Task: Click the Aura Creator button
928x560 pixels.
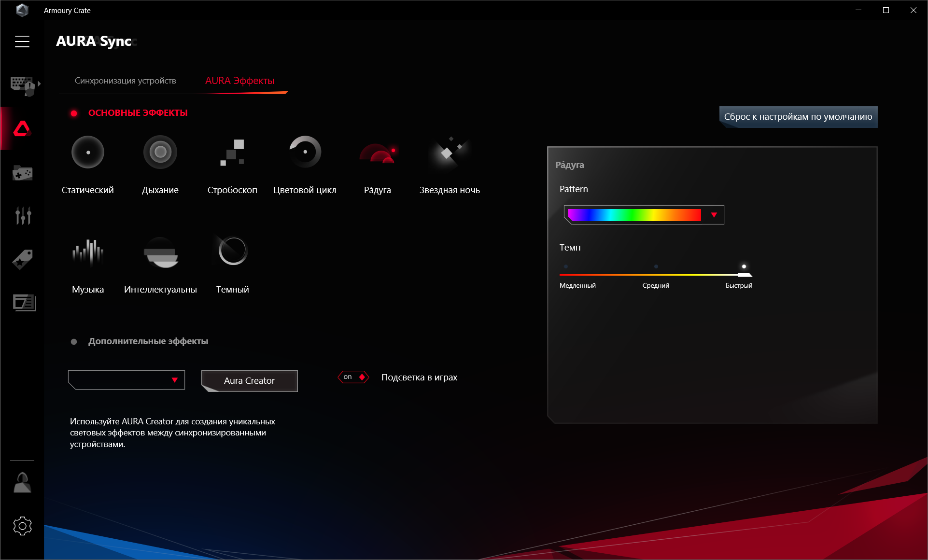Action: (249, 381)
